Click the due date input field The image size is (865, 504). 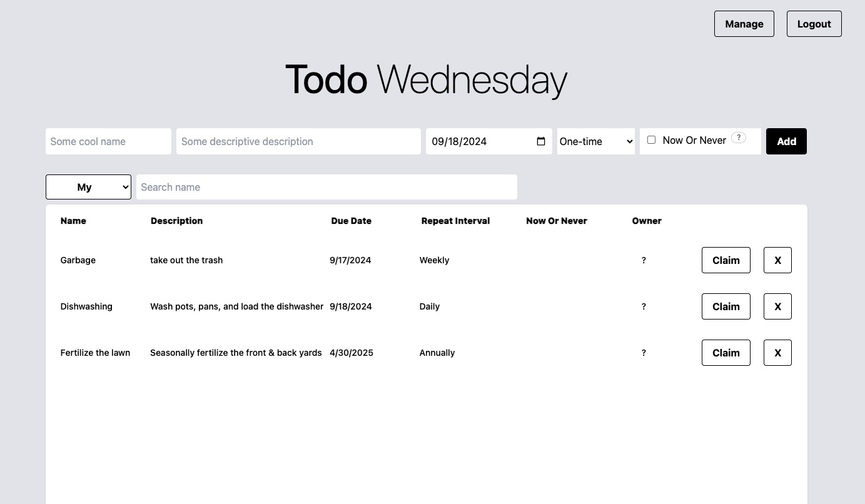point(475,141)
